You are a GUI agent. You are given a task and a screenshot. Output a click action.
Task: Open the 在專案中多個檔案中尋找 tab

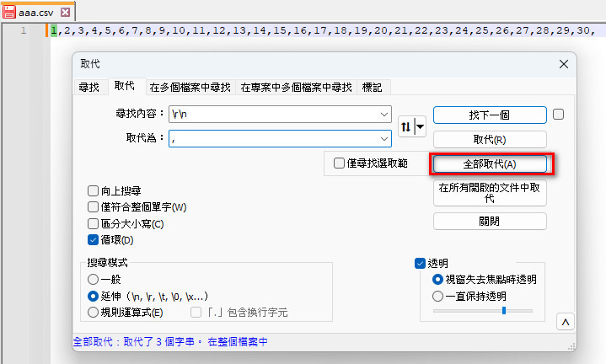296,88
